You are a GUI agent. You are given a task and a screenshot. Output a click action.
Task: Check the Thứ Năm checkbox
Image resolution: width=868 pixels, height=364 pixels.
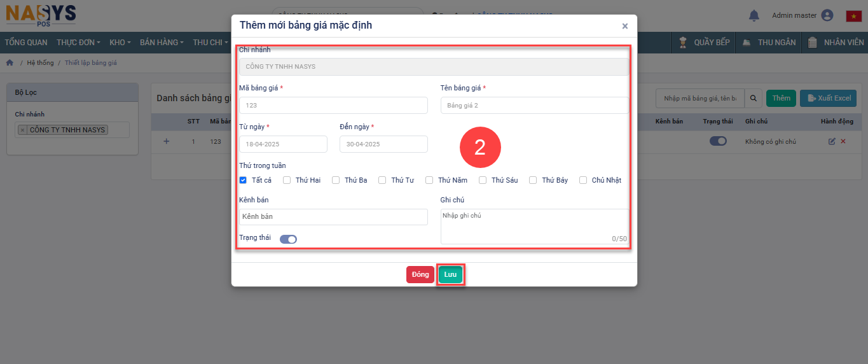tap(429, 180)
